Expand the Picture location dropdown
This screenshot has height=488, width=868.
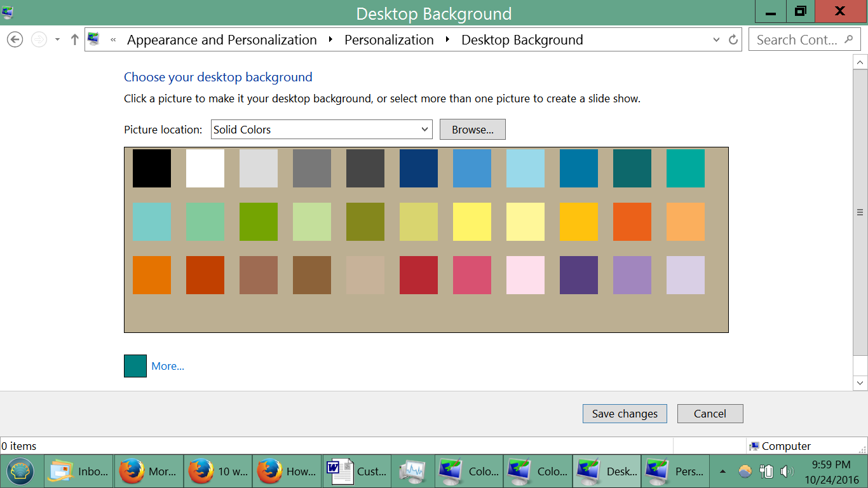coord(424,129)
